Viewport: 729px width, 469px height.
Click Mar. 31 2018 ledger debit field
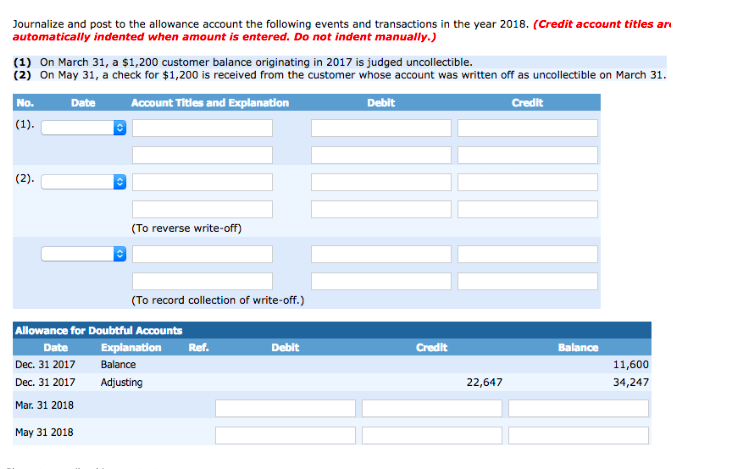click(285, 408)
